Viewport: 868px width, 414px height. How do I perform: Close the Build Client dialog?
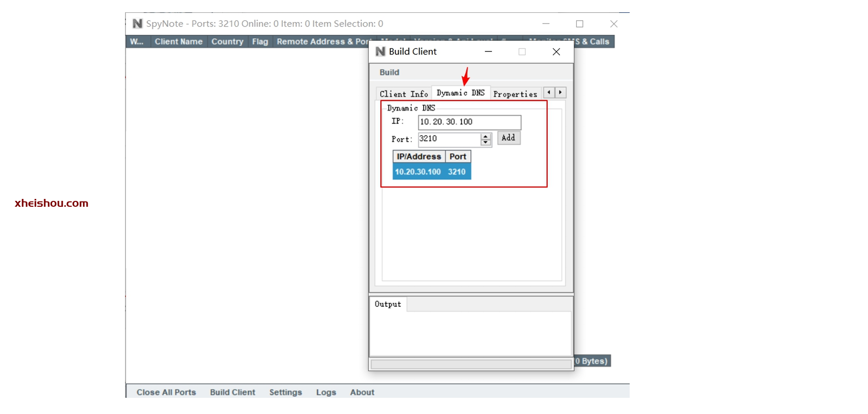tap(556, 51)
